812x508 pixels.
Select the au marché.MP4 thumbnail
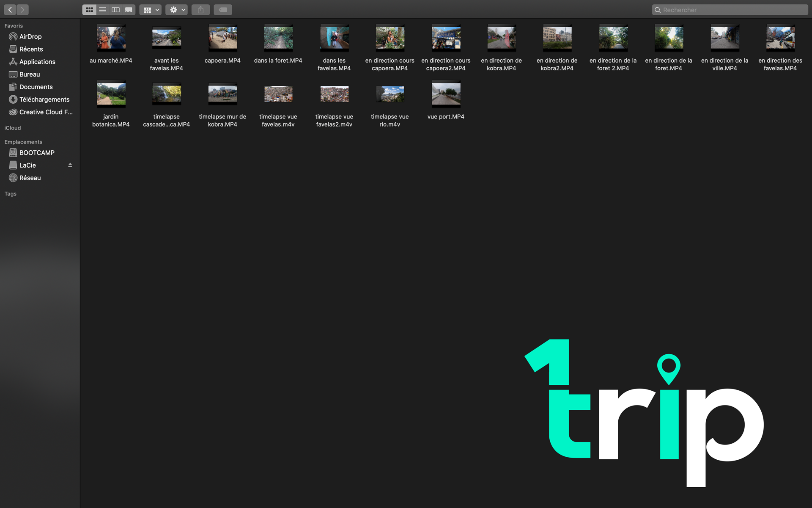(x=111, y=37)
